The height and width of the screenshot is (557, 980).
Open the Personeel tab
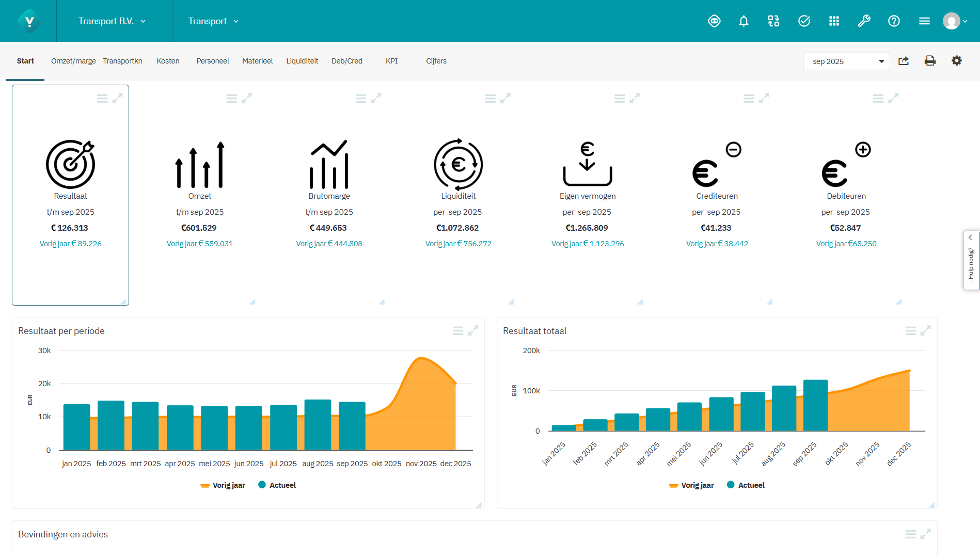pos(213,61)
